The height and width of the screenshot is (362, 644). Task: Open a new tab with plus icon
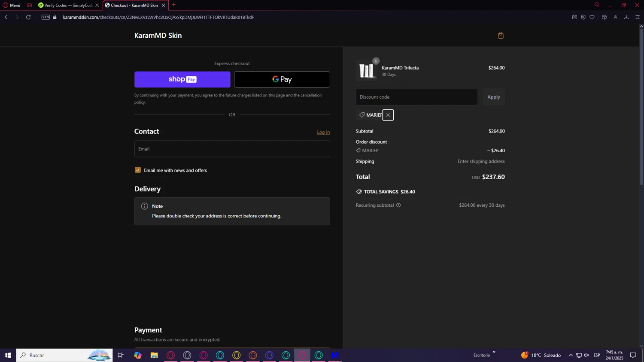tap(173, 5)
